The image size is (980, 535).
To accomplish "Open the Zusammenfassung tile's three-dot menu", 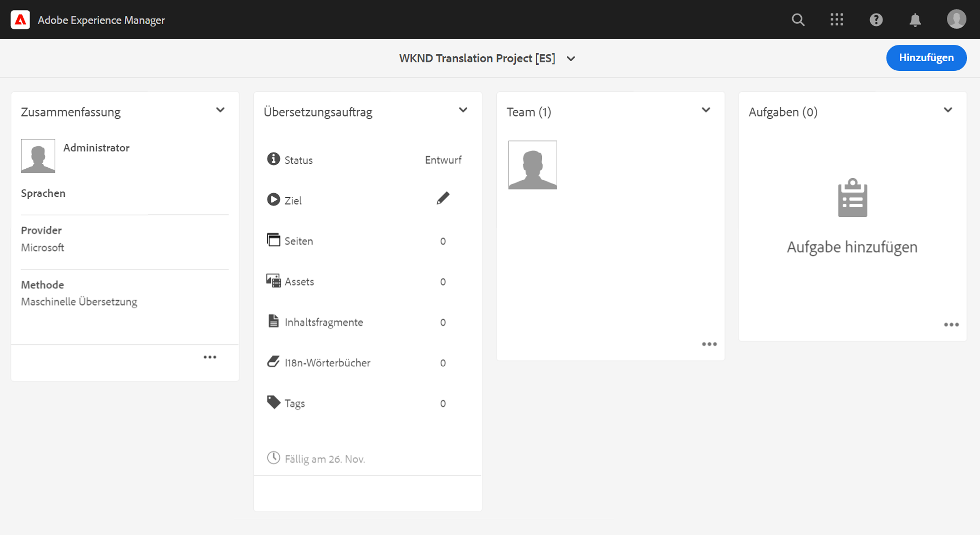I will pyautogui.click(x=210, y=357).
